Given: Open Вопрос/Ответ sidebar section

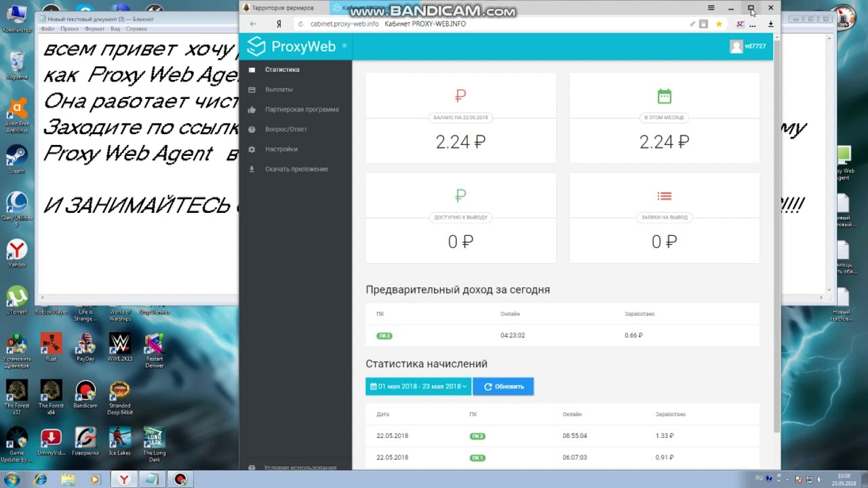Looking at the screenshot, I should coord(285,129).
